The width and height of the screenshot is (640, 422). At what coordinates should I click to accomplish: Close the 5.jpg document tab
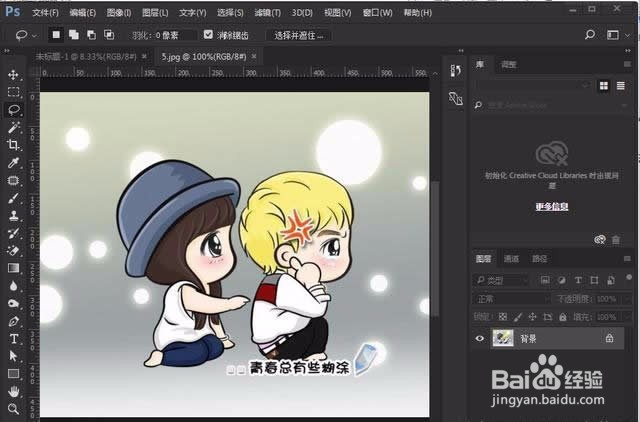(254, 56)
